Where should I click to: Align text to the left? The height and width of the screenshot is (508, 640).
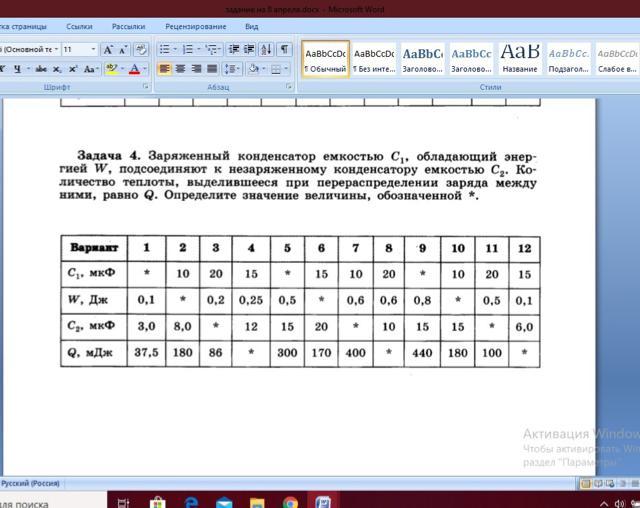click(x=164, y=69)
